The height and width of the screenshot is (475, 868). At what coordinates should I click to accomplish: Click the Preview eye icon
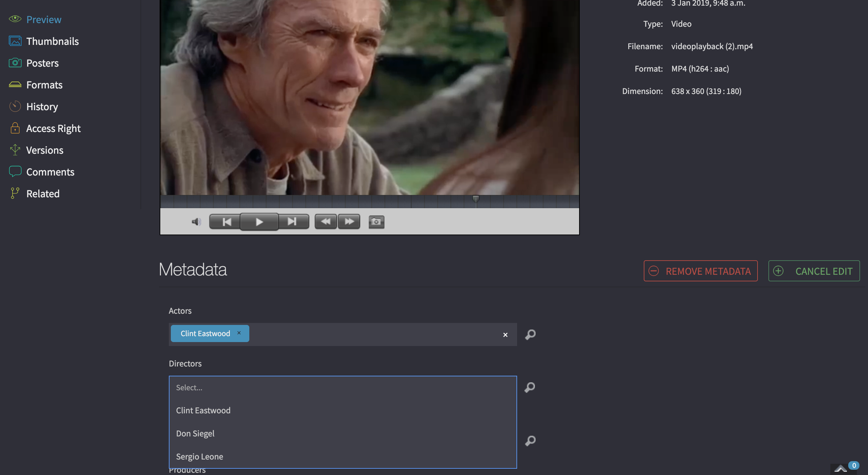click(x=15, y=18)
